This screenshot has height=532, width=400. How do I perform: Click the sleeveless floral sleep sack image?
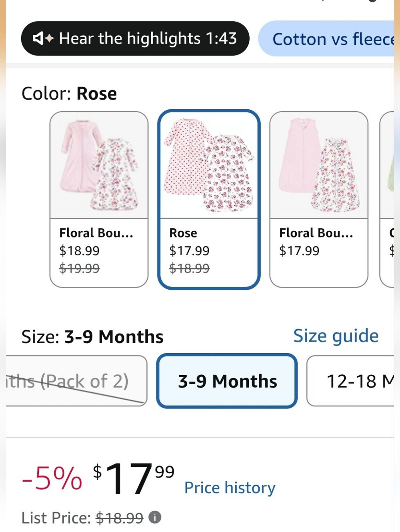pyautogui.click(x=319, y=165)
